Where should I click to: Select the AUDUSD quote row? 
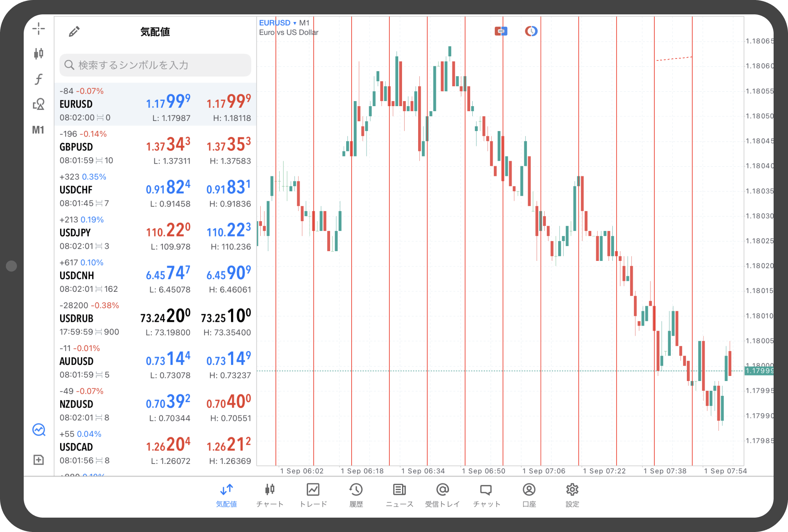[x=155, y=361]
